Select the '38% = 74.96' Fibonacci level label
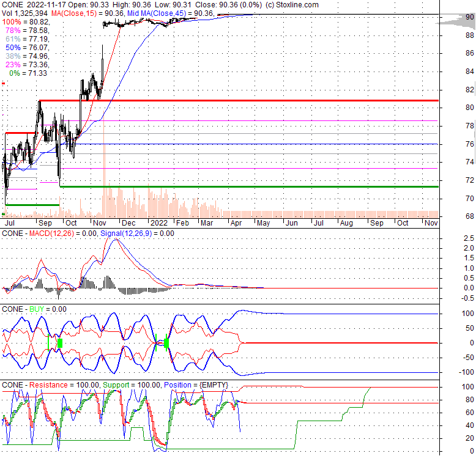The height and width of the screenshot is (456, 476). point(28,56)
